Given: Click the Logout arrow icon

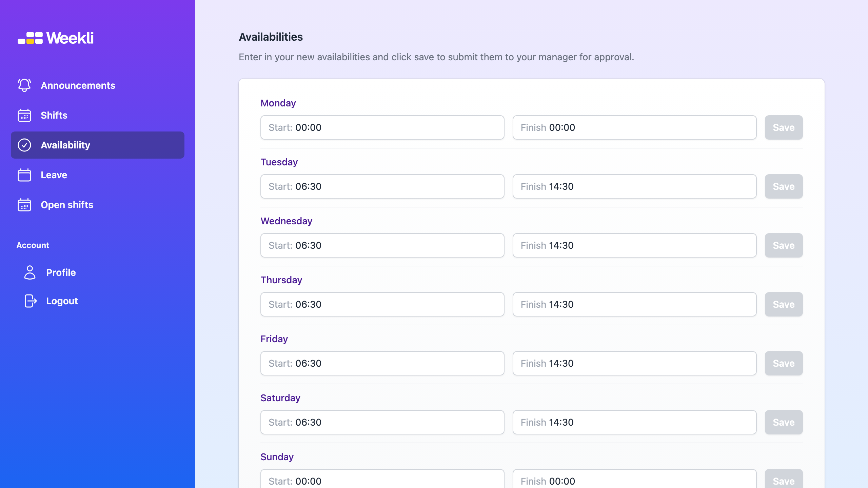Looking at the screenshot, I should point(31,301).
